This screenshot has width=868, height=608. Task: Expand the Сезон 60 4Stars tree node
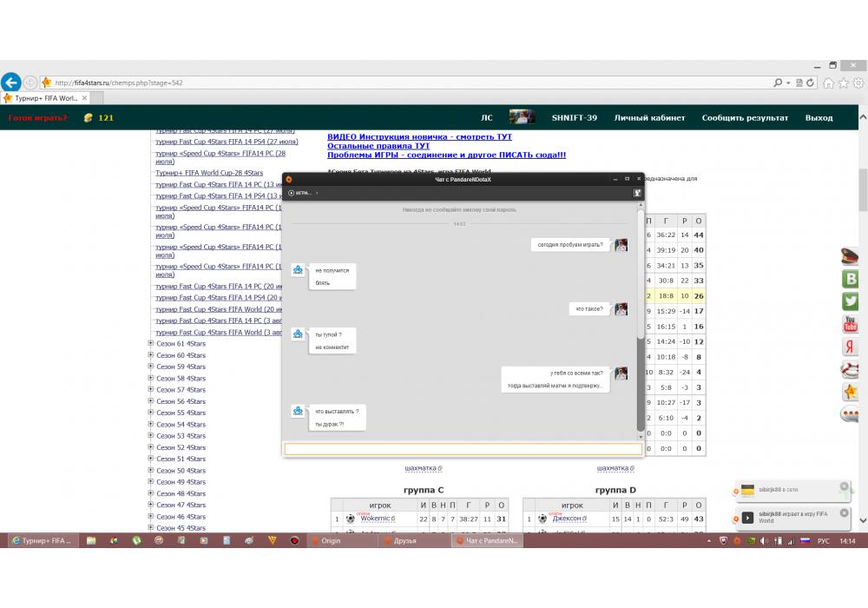pos(150,355)
